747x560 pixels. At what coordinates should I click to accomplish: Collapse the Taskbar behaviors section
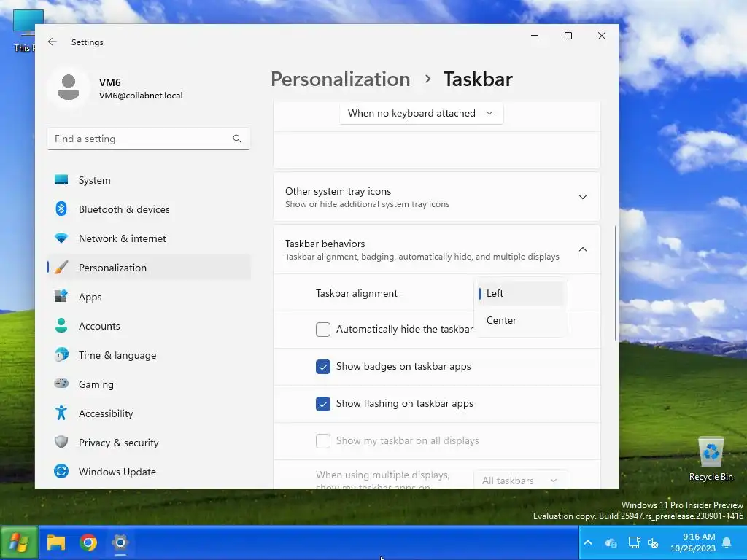[583, 249]
